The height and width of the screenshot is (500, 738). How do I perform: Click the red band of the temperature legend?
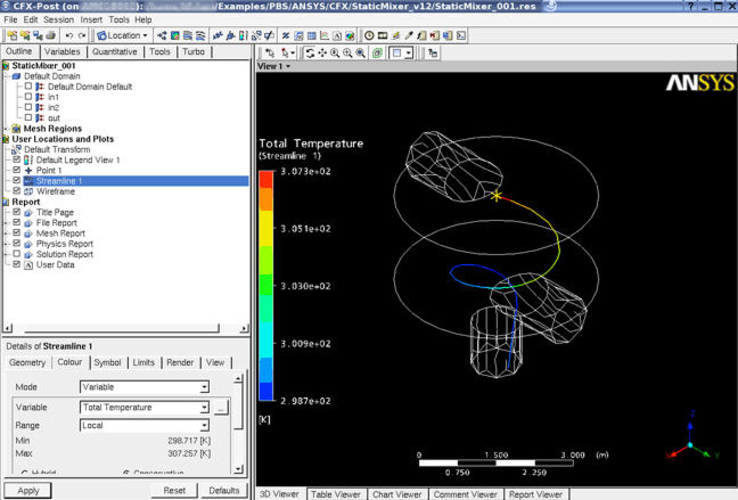266,179
